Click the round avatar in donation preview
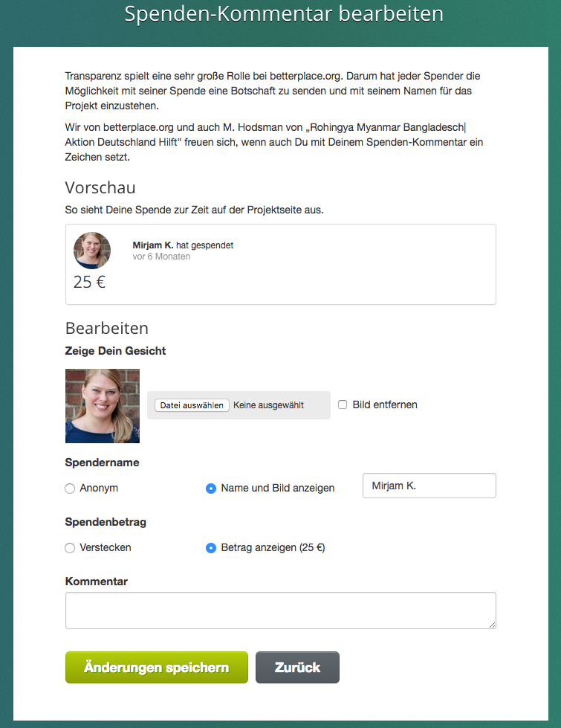 coord(92,251)
